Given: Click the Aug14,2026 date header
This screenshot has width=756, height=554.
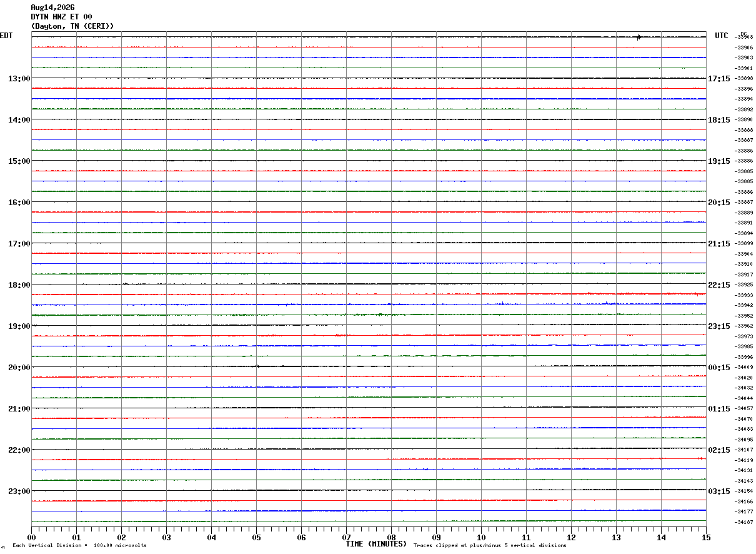Looking at the screenshot, I should pyautogui.click(x=52, y=8).
